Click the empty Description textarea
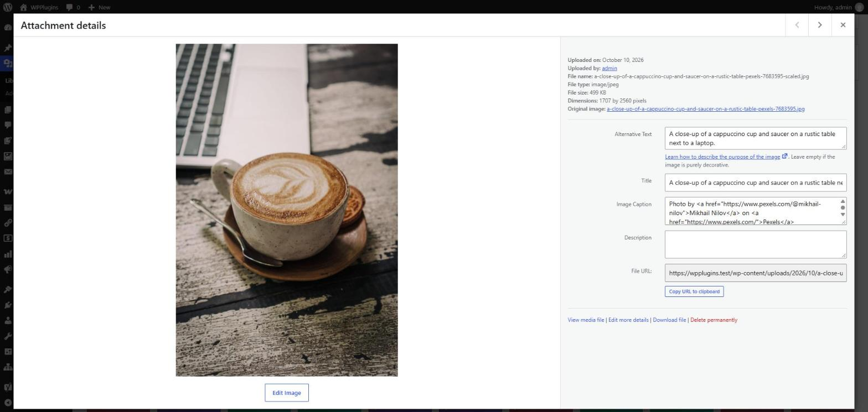The height and width of the screenshot is (412, 868). (755, 244)
